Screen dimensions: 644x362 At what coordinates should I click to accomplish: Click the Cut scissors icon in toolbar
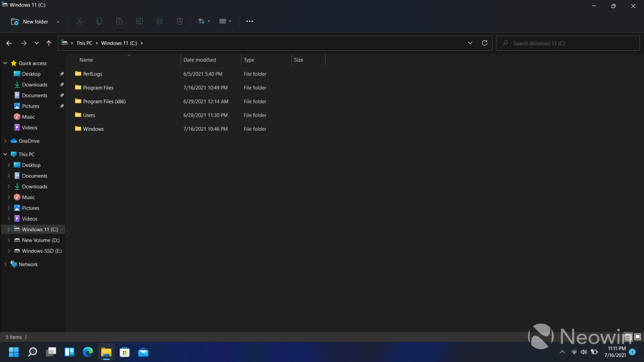point(79,21)
